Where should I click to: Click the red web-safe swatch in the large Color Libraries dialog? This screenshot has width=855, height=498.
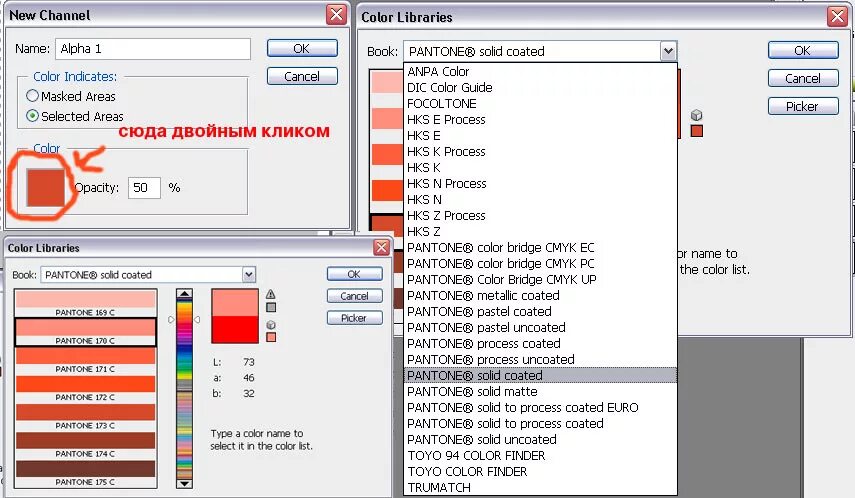coord(696,131)
